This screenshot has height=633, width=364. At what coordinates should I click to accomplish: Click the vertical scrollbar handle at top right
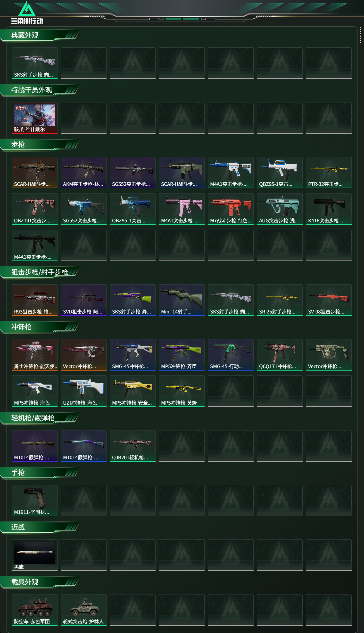click(x=360, y=35)
